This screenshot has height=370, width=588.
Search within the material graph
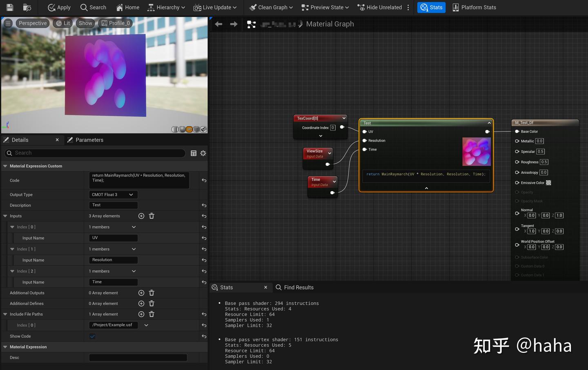93,7
